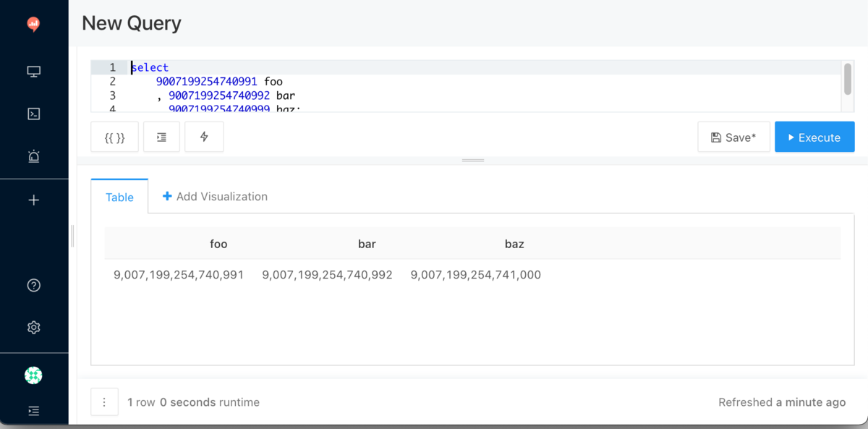Viewport: 868px width, 429px height.
Task: Click the SQL editor scrollbar
Action: 848,80
